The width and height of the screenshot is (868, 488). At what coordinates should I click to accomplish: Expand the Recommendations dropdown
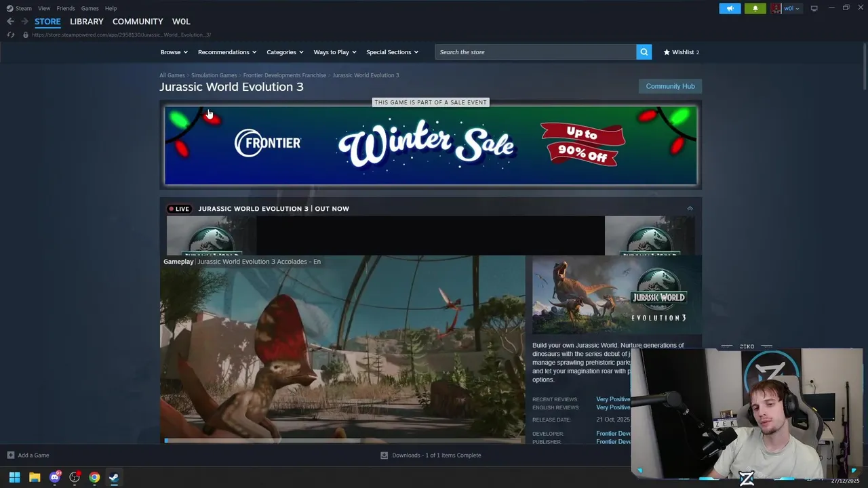(227, 52)
